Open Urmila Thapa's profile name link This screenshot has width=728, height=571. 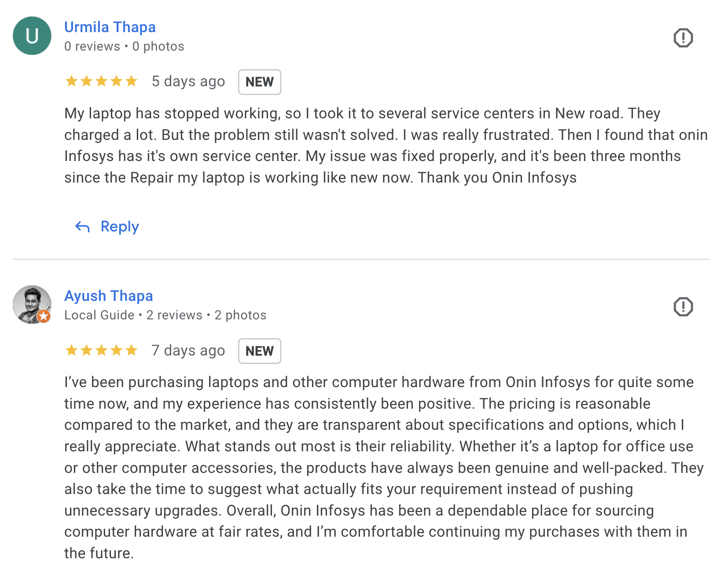pos(110,27)
